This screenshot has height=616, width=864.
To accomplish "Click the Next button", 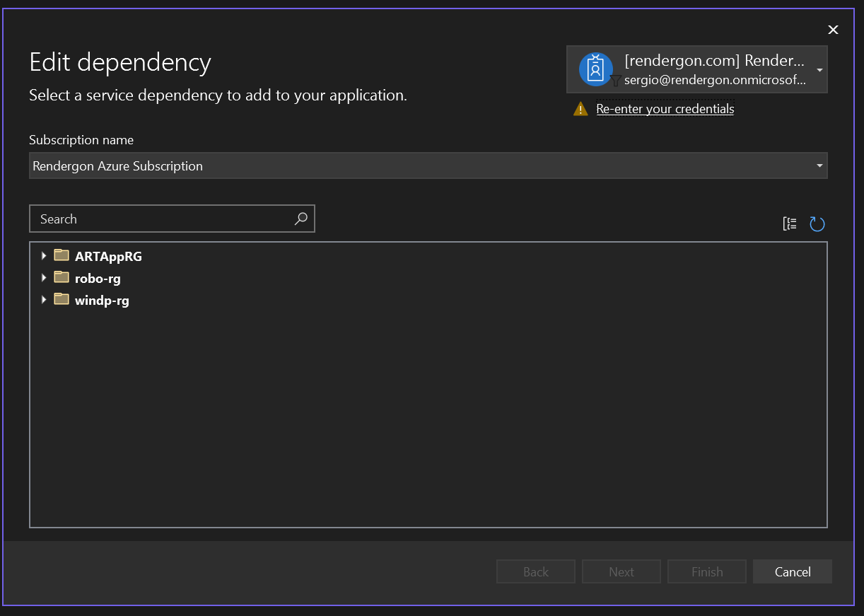I will (x=621, y=571).
